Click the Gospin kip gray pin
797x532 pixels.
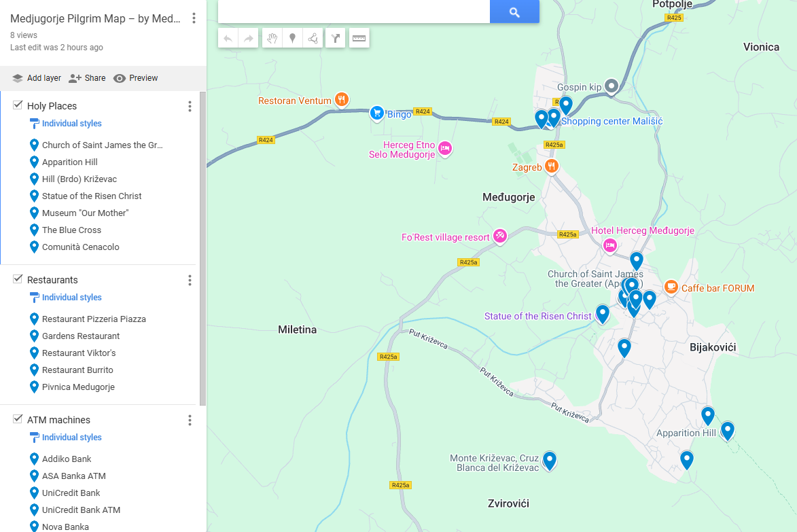[612, 86]
